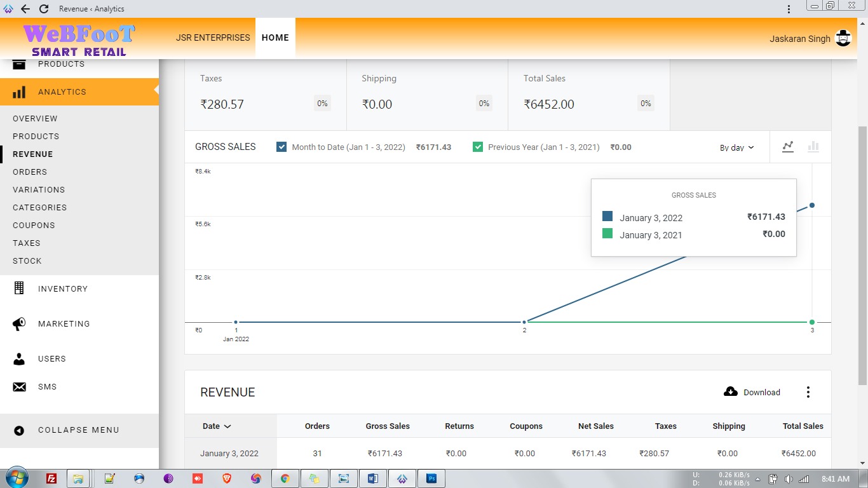Open the Revenue table three-dot menu

tap(808, 392)
